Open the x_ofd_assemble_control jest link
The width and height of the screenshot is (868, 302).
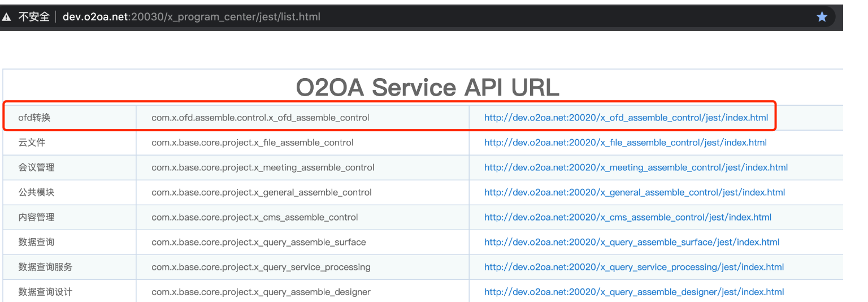[626, 118]
